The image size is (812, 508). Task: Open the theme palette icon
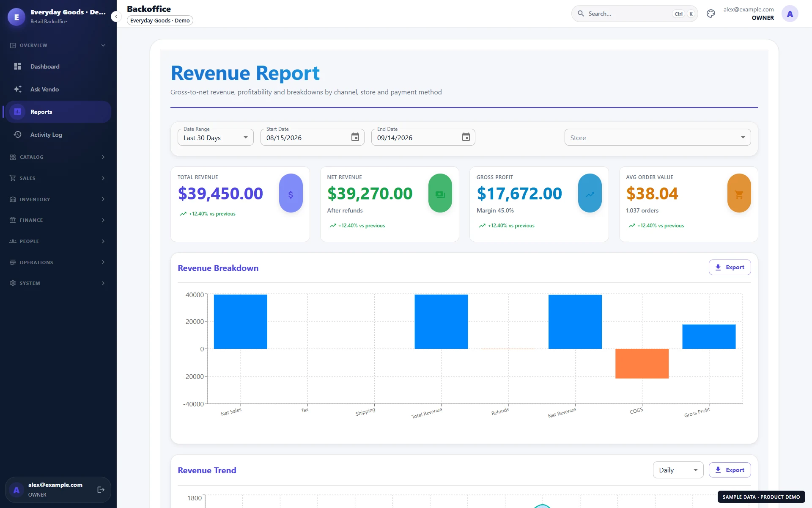click(711, 14)
